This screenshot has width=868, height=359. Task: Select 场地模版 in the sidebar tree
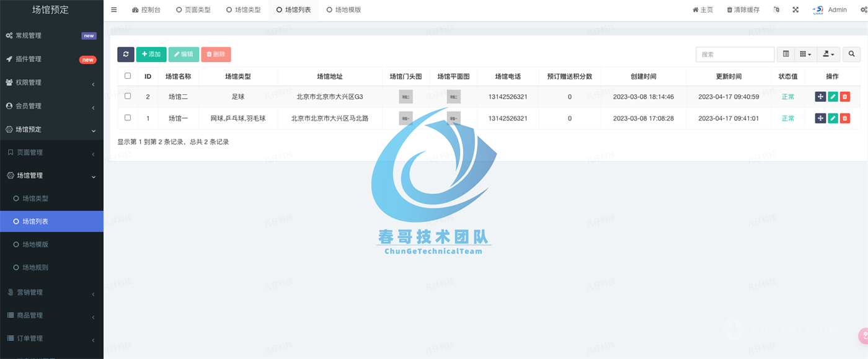click(x=51, y=244)
